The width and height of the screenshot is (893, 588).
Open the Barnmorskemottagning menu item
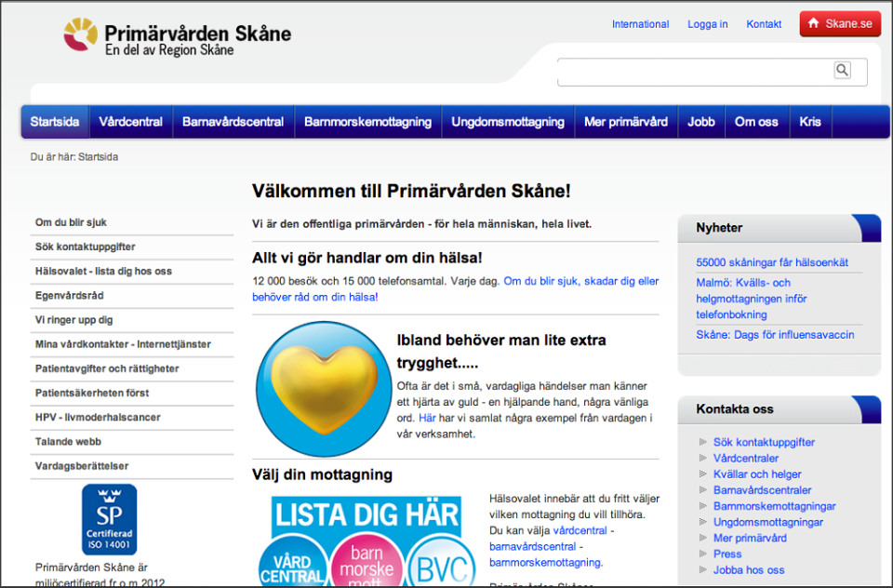[368, 121]
